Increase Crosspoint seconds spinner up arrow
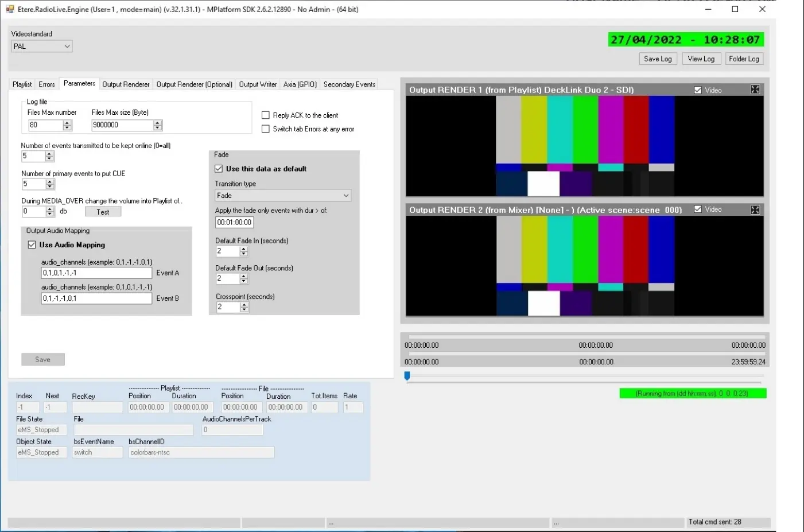This screenshot has width=804, height=532. click(x=244, y=304)
